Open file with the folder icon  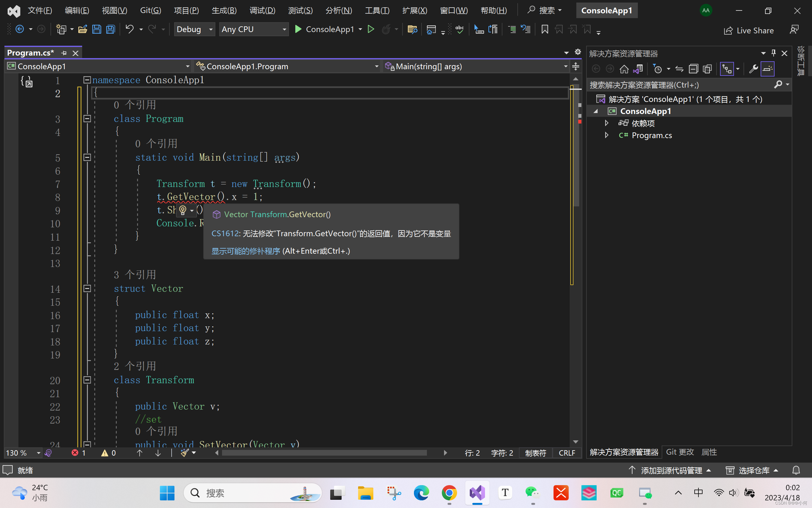(82, 30)
